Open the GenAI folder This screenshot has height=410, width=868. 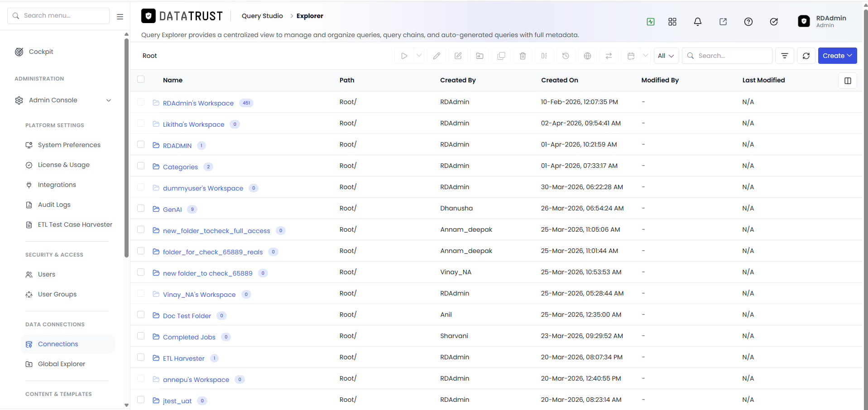(172, 210)
